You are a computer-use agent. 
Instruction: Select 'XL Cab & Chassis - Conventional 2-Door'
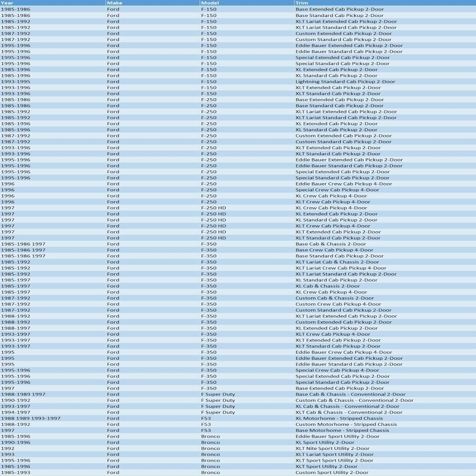click(x=347, y=406)
